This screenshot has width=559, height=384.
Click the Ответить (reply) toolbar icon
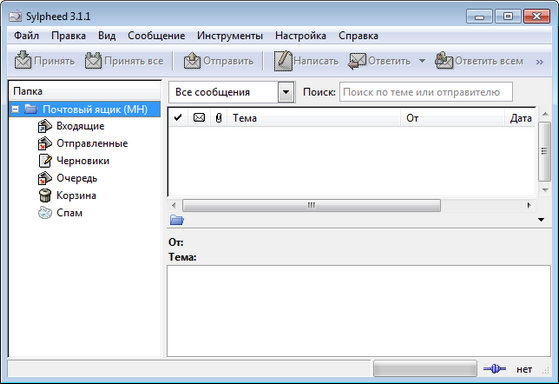click(x=357, y=61)
